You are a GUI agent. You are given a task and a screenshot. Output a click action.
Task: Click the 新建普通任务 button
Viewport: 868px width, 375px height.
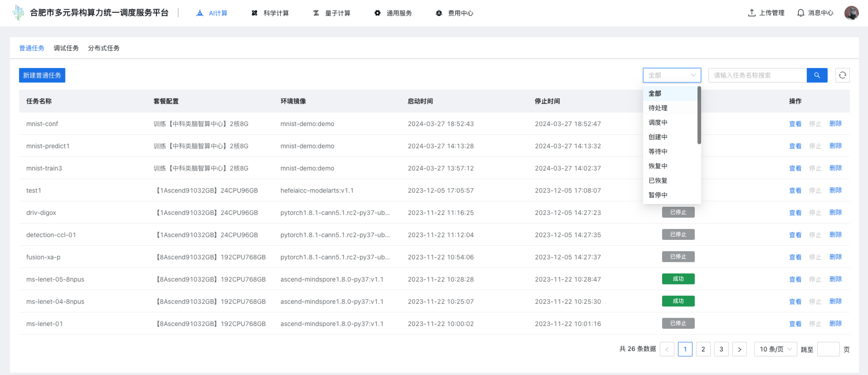tap(42, 75)
